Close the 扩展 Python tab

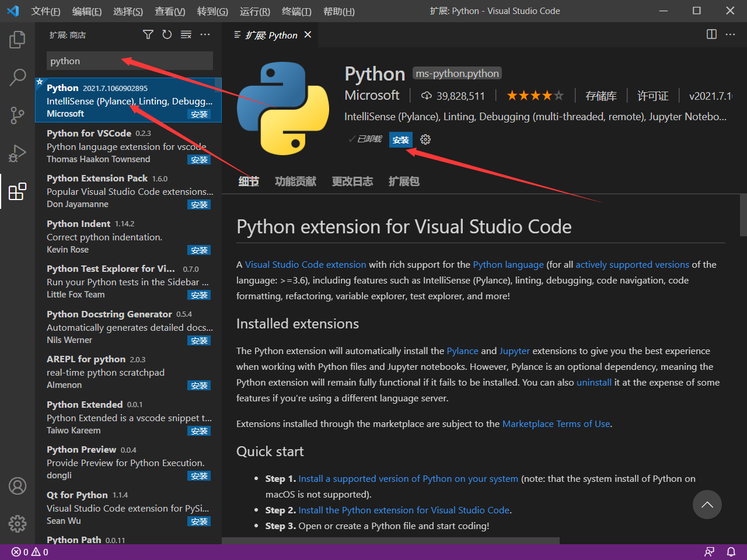[x=308, y=35]
